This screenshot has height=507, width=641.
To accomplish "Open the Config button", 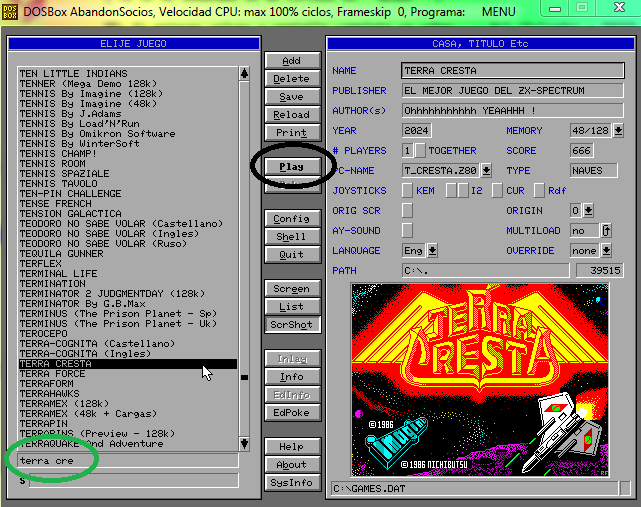I will pos(292,219).
